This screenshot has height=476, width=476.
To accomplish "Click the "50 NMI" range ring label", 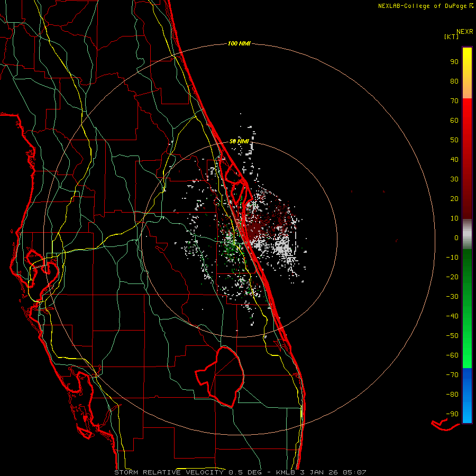I will [x=239, y=141].
